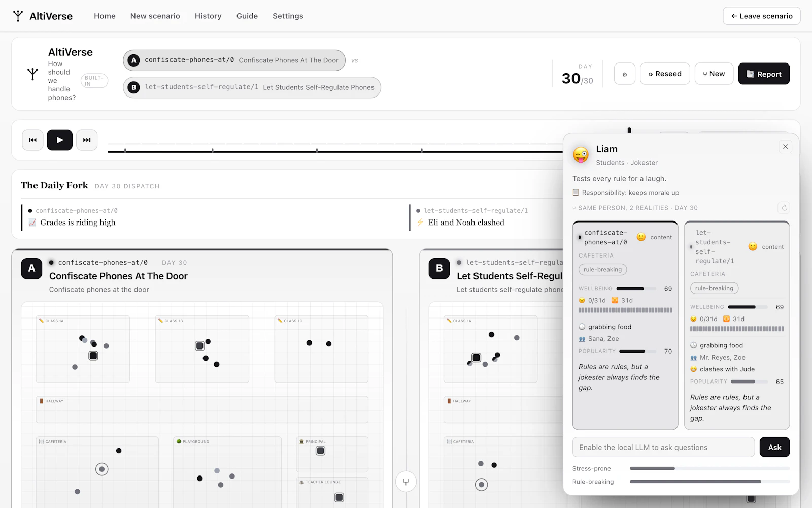Click the CAFETERIA room icon in panel A
This screenshot has height=508, width=812.
(x=42, y=441)
